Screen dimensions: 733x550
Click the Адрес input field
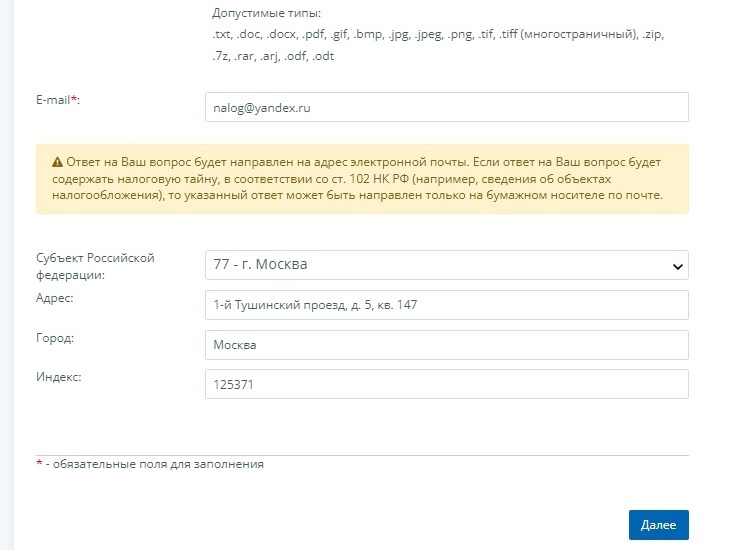coord(446,305)
